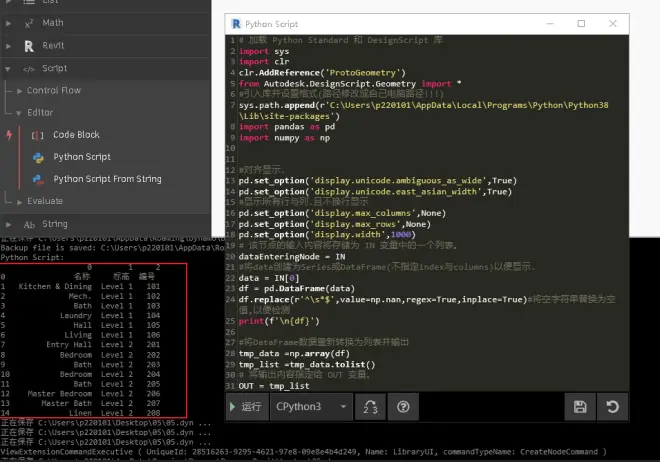
Task: Click the 'import sys' code line
Action: coord(264,51)
